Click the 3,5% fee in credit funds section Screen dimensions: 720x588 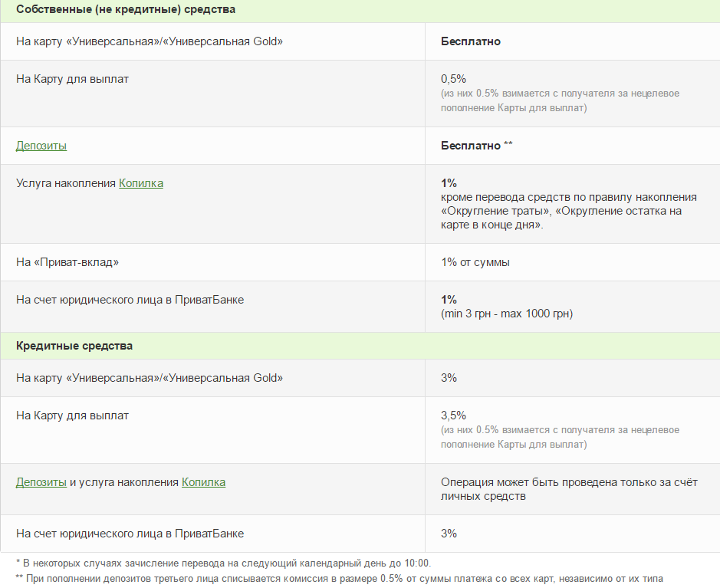click(x=453, y=416)
